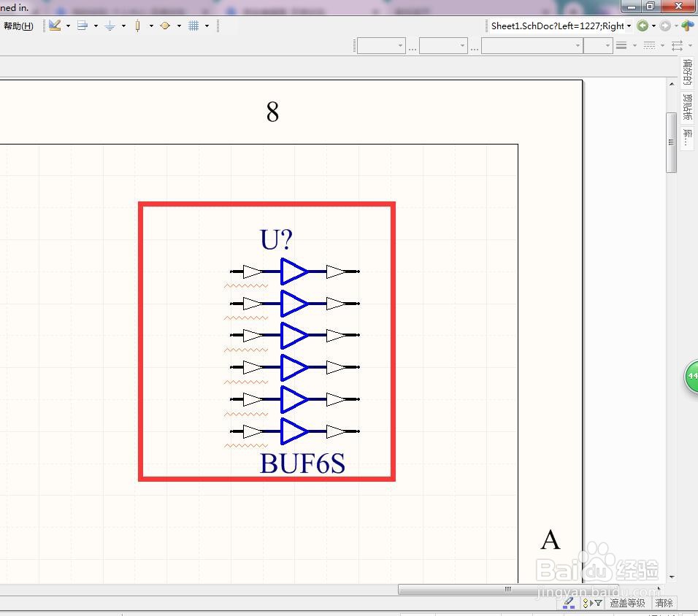Select the digital devices resistor icon
The width and height of the screenshot is (698, 616).
(x=137, y=26)
